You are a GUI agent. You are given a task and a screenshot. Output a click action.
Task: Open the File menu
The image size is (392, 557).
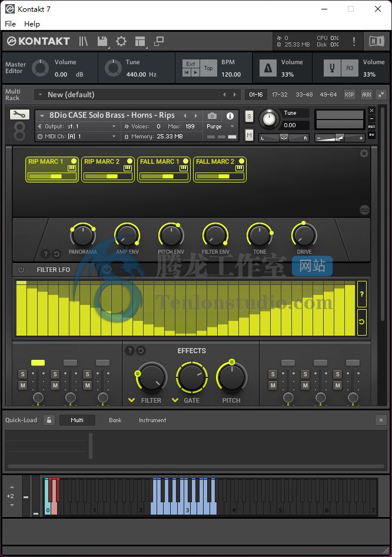10,24
